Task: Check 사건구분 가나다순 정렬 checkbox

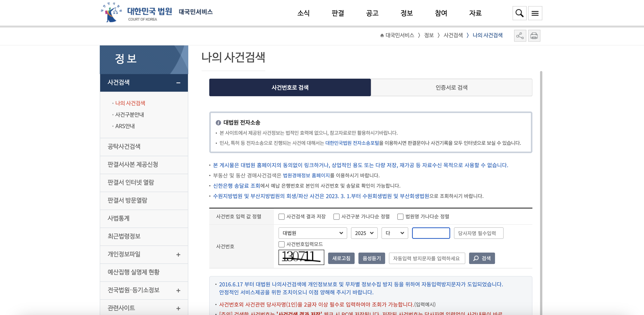Action: [336, 216]
